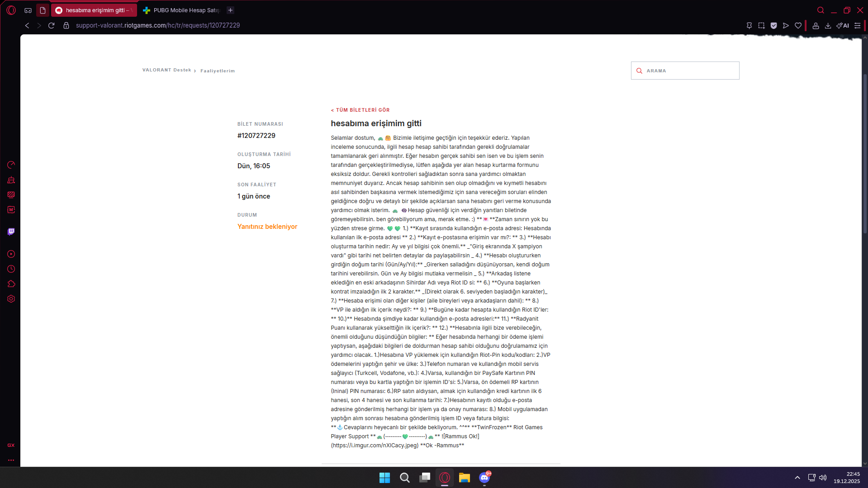Go forward to the next page
The height and width of the screenshot is (488, 868).
39,25
